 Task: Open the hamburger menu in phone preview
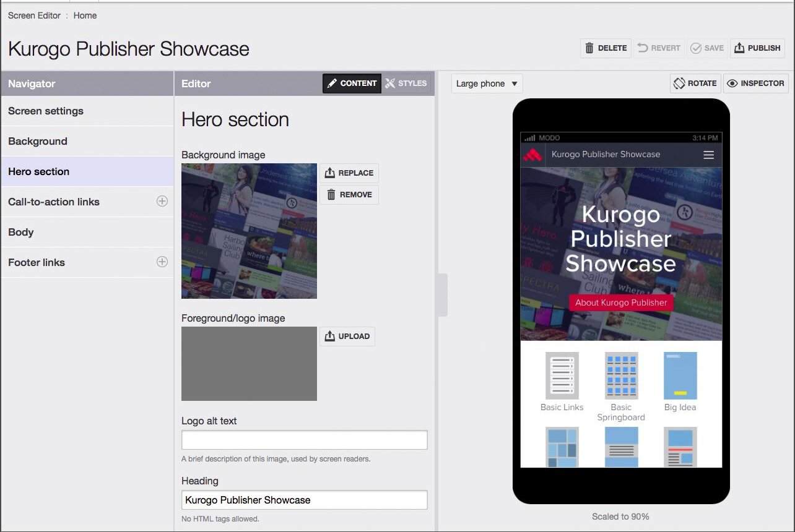(x=709, y=155)
